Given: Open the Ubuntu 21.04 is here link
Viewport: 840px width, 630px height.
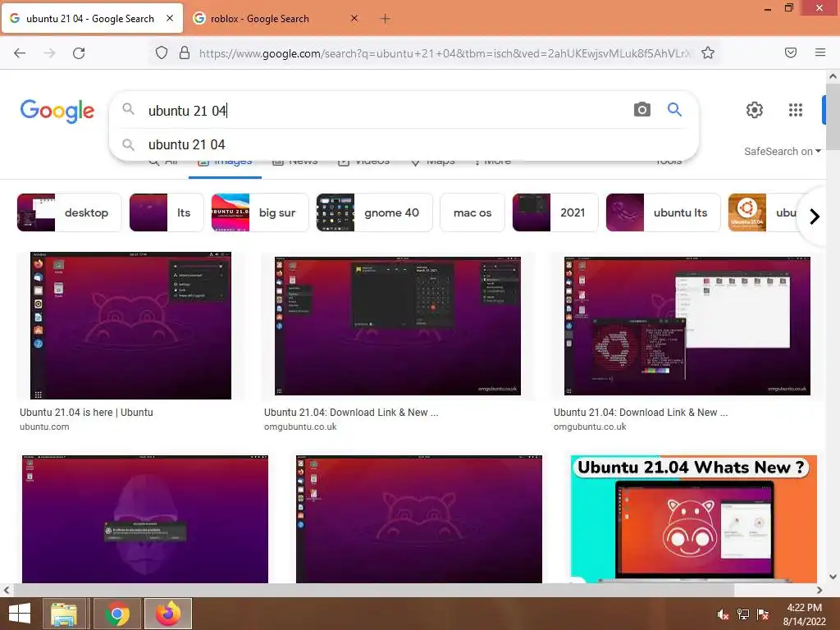Looking at the screenshot, I should pyautogui.click(x=86, y=413).
